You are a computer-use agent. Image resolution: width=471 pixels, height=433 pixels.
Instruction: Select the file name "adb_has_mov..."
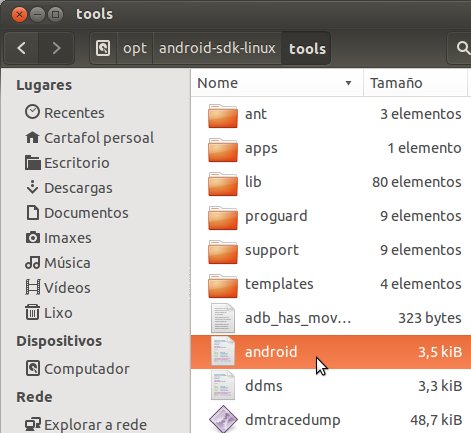pyautogui.click(x=298, y=318)
